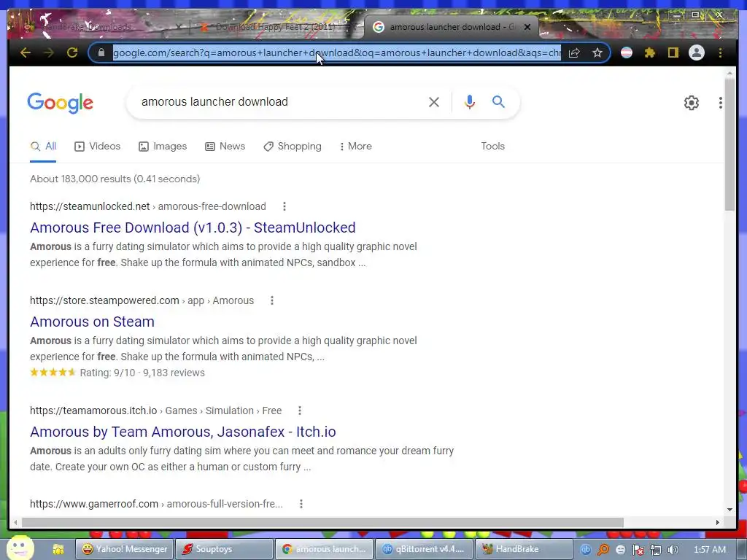Select the All results tab
The image size is (747, 560).
[43, 146]
